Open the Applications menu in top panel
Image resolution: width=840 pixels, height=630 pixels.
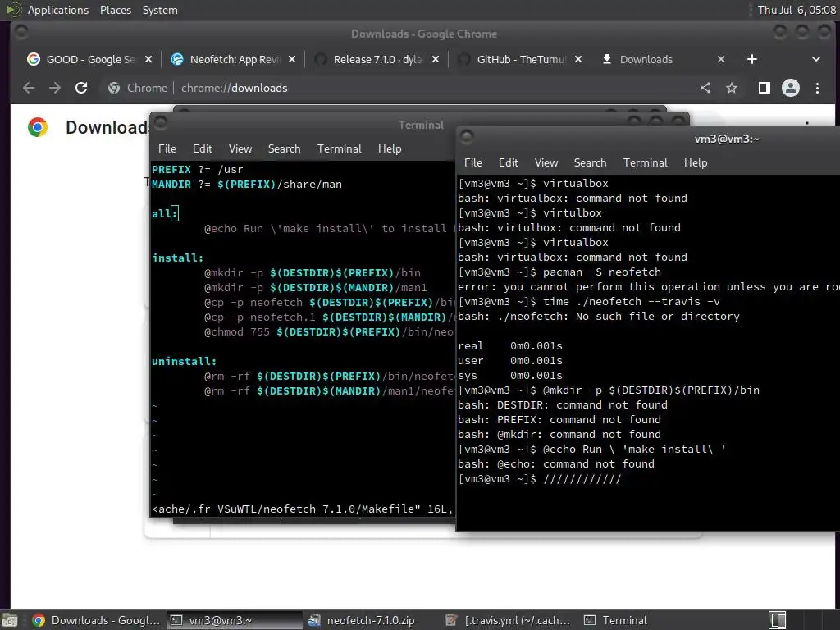click(x=58, y=10)
